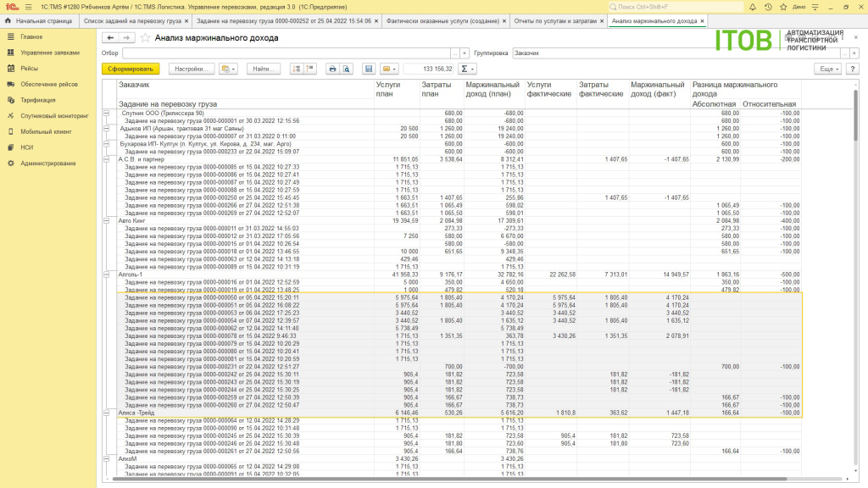Click Алголь-1 услуги план cell 41 958,33
The image size is (868, 488).
click(397, 274)
